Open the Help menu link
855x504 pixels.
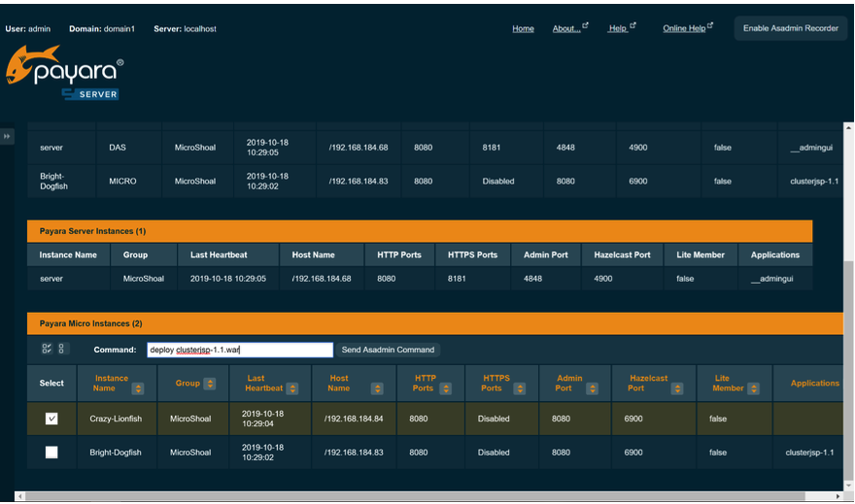coord(620,28)
